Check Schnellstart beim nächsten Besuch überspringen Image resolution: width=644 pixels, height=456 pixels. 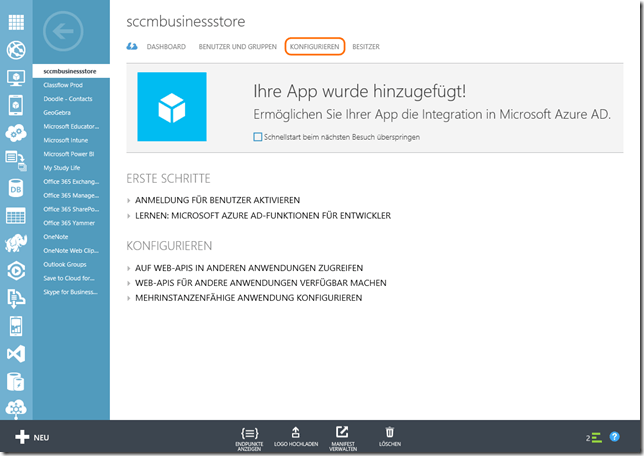(258, 136)
